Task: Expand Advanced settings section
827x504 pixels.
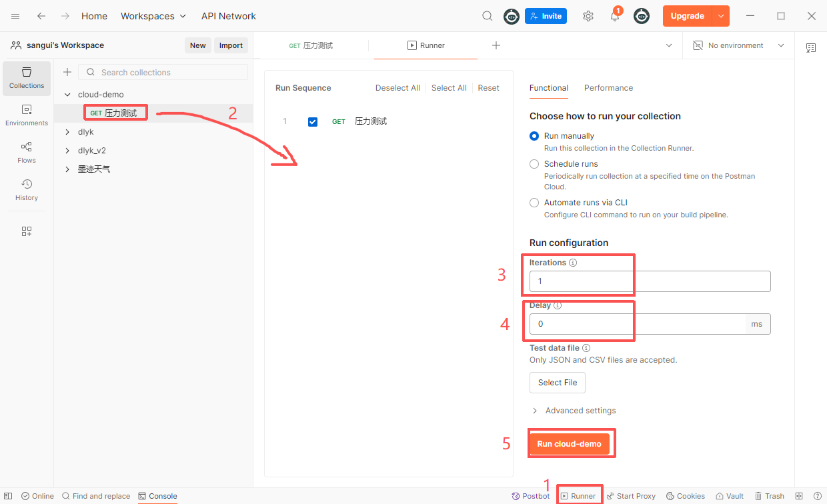Action: (574, 411)
